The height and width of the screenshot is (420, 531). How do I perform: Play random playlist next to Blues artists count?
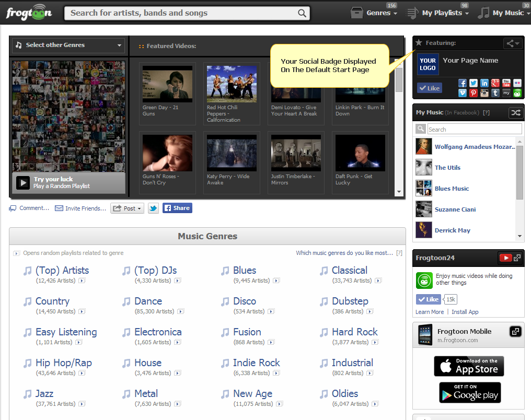(x=275, y=281)
